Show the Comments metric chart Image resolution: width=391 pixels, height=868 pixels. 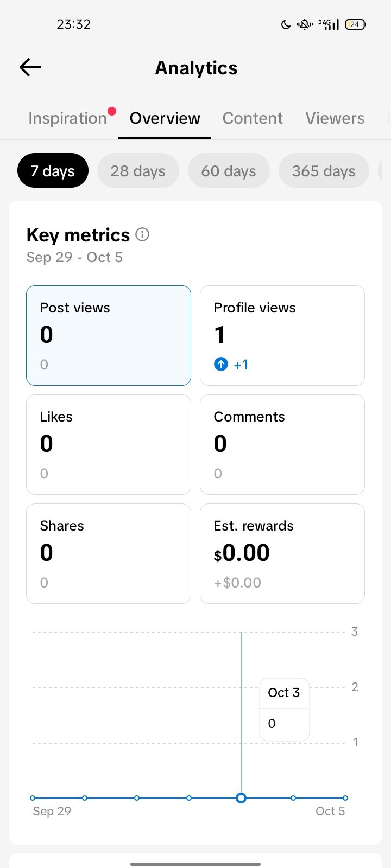pos(282,444)
